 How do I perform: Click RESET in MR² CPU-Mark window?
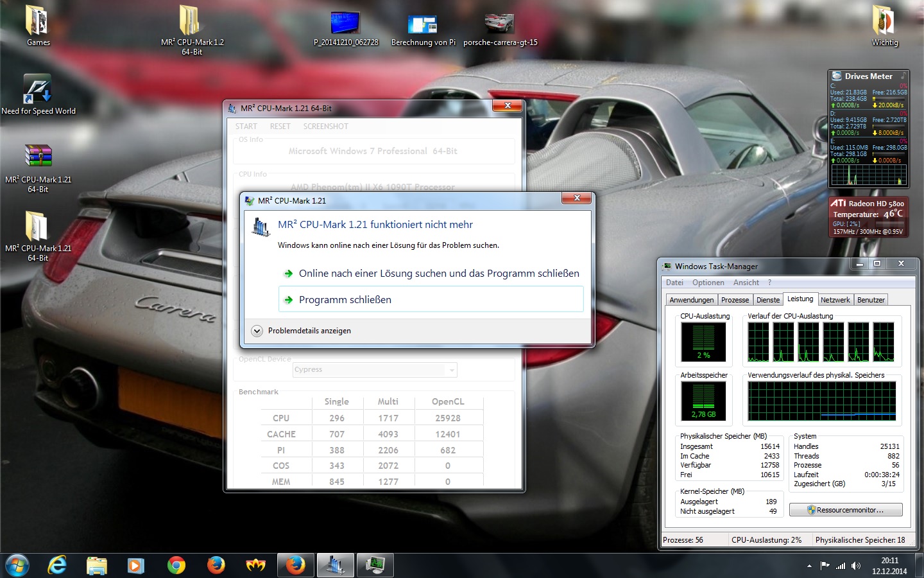(x=280, y=127)
